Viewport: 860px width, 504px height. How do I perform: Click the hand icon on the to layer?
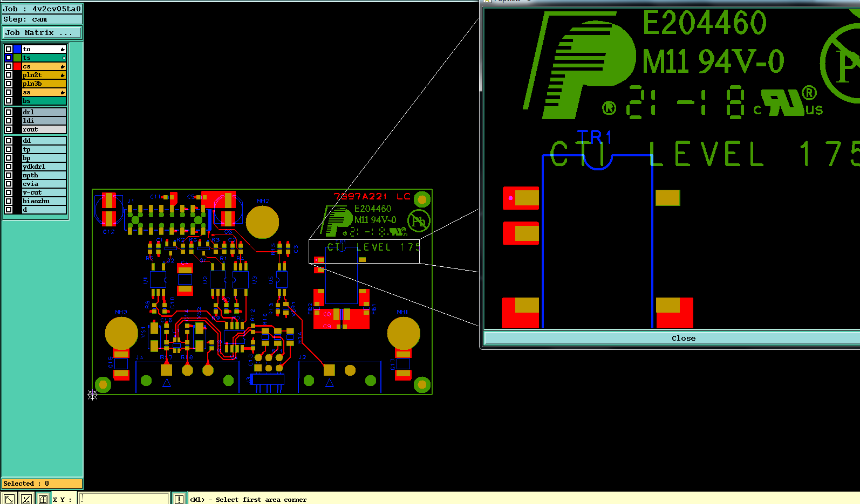[x=63, y=49]
